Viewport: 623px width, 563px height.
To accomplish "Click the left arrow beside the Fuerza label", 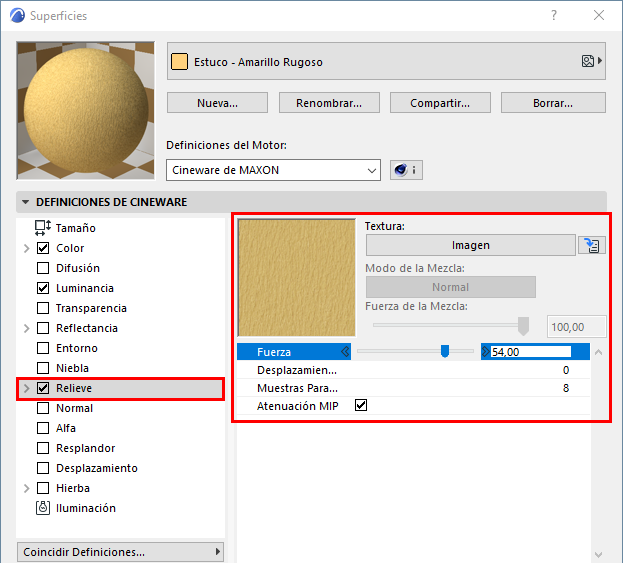I will click(345, 352).
